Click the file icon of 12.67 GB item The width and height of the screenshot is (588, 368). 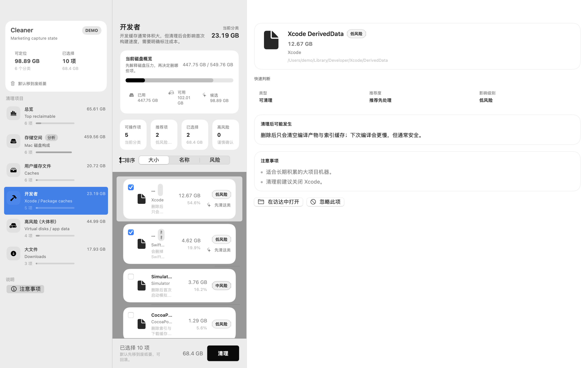[141, 199]
